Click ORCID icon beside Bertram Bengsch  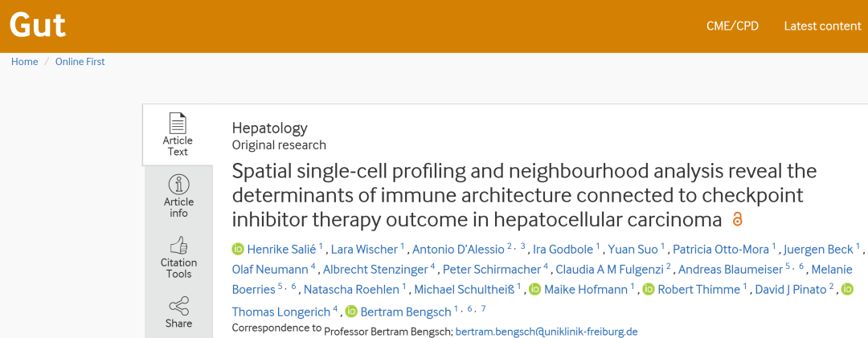click(x=350, y=312)
